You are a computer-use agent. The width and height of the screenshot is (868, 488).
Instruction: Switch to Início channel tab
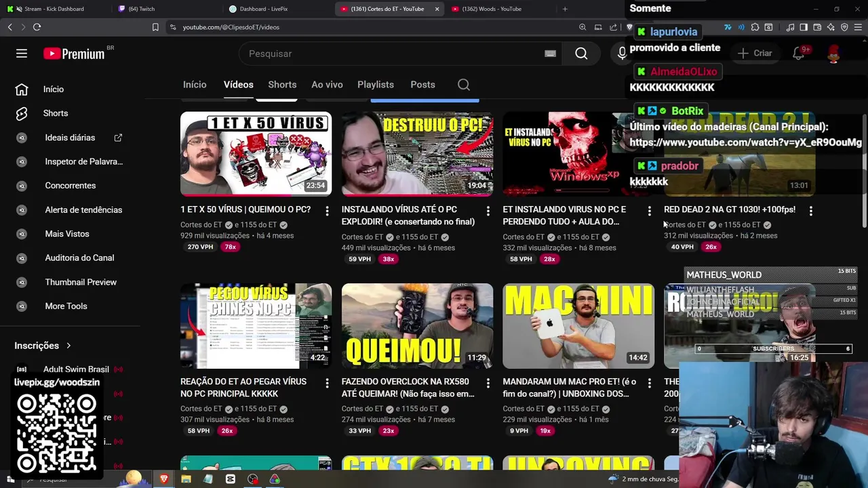(195, 85)
